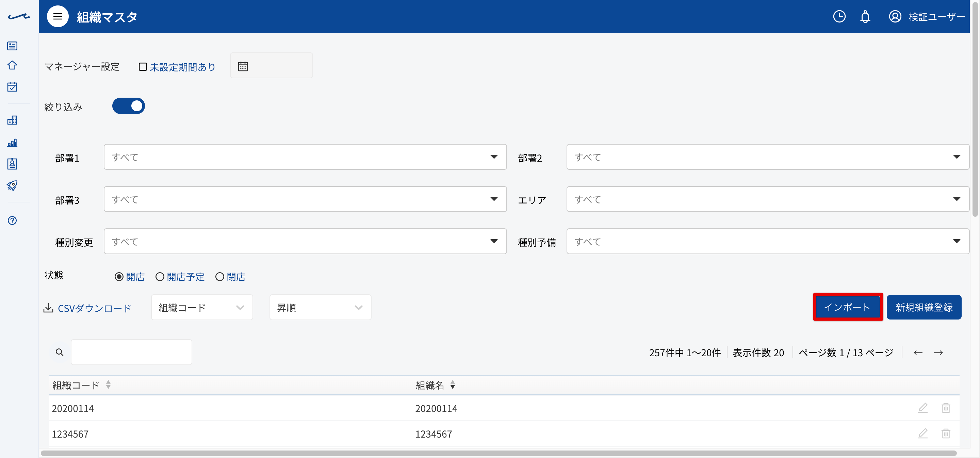Image resolution: width=980 pixels, height=458 pixels.
Task: Click the CSVダウンロード link
Action: [94, 308]
